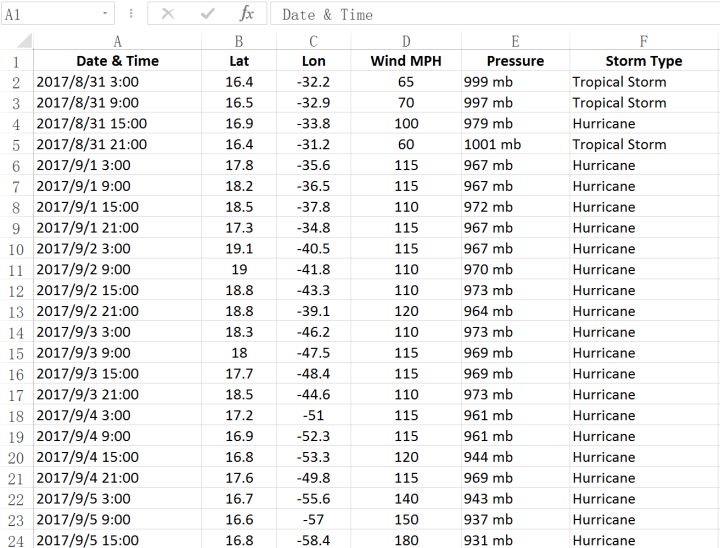Click pressure cell 999 mb
Screen dimensions: 720x548
point(515,82)
